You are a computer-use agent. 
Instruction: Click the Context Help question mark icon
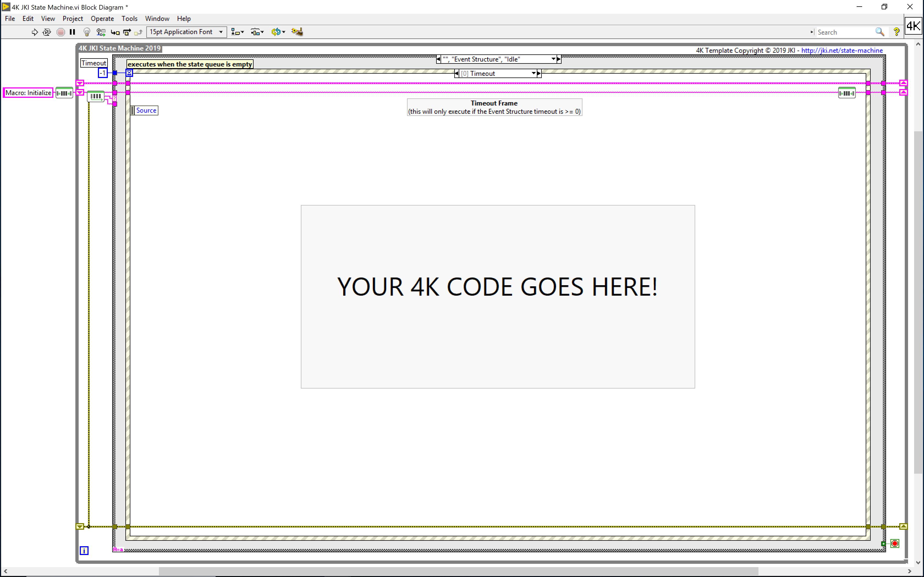pos(897,32)
